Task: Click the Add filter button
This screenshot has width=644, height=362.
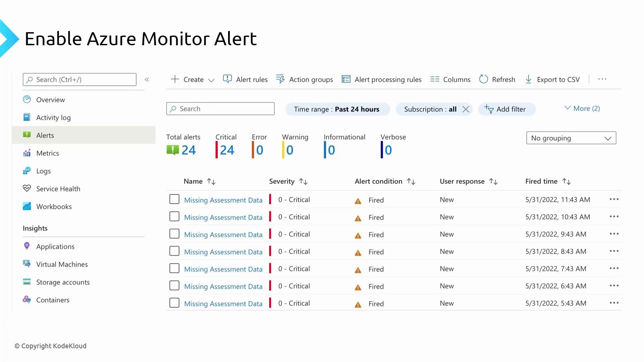Action: point(506,109)
